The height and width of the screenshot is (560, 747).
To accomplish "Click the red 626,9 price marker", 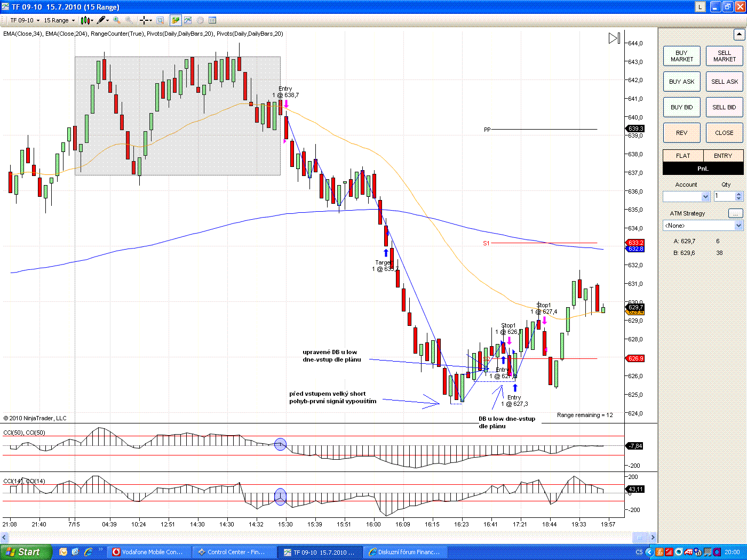I will tap(635, 358).
